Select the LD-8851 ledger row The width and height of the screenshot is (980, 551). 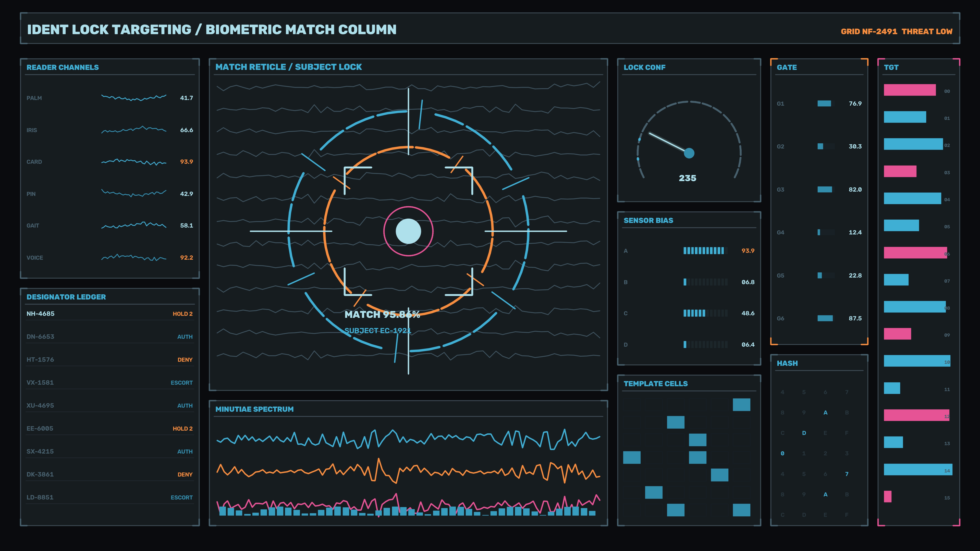(x=109, y=497)
